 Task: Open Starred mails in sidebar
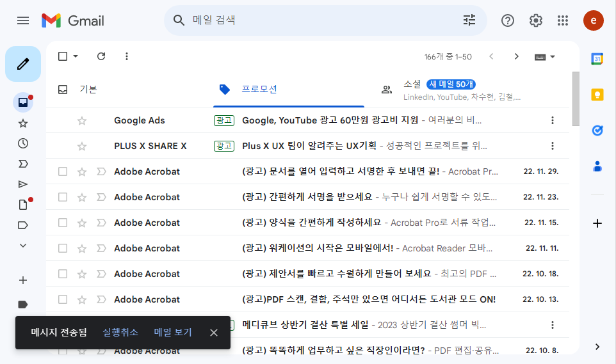(23, 123)
